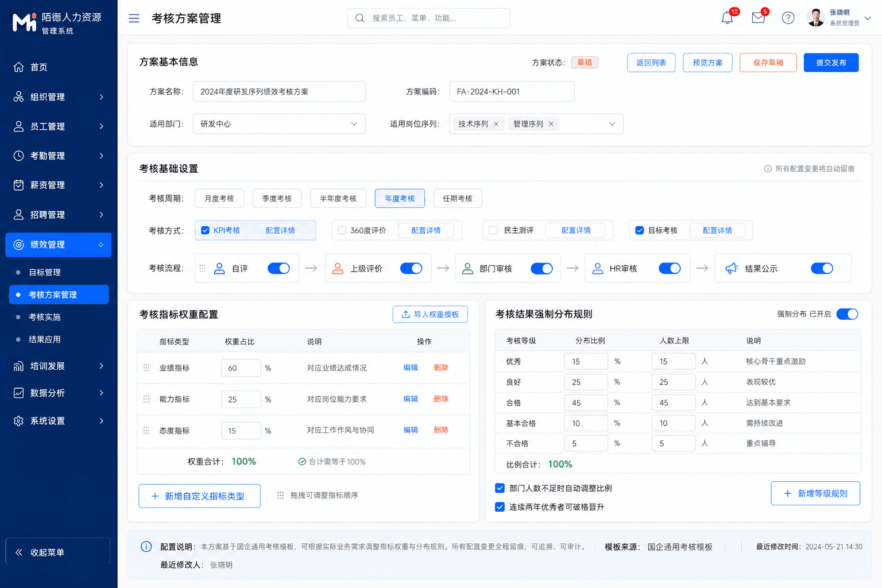882x588 pixels.
Task: Toggle the 结果公示 switch
Action: pyautogui.click(x=822, y=268)
